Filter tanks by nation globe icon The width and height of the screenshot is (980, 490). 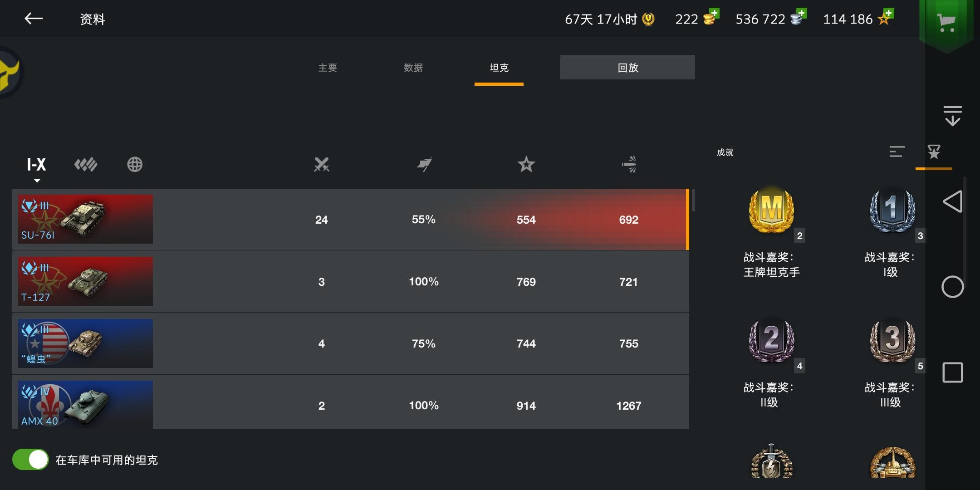[135, 164]
